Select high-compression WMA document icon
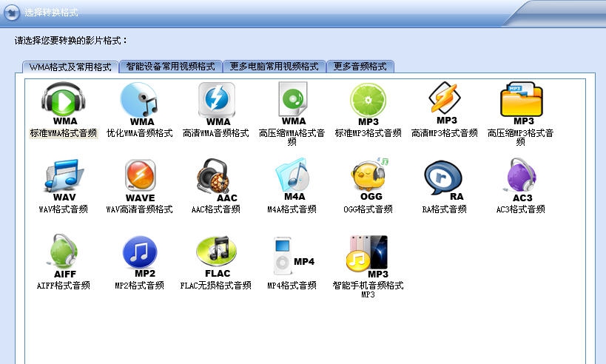 (x=293, y=103)
